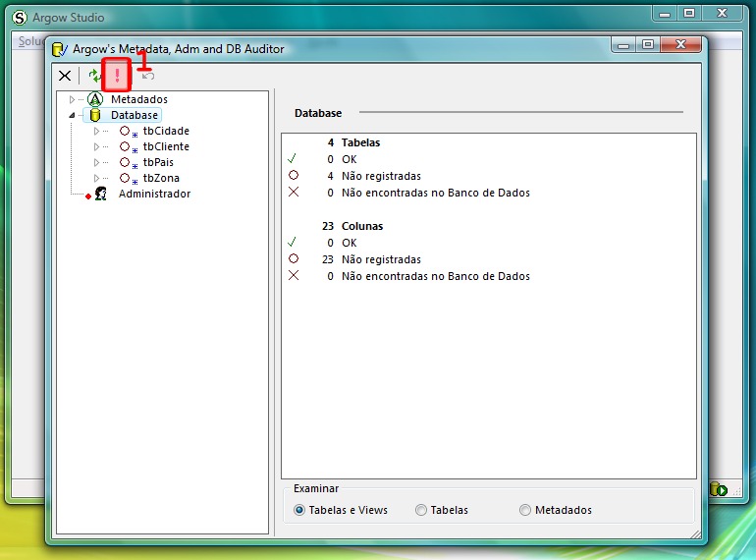756x560 pixels.
Task: Click the grey undo arrow icon
Action: pos(147,76)
